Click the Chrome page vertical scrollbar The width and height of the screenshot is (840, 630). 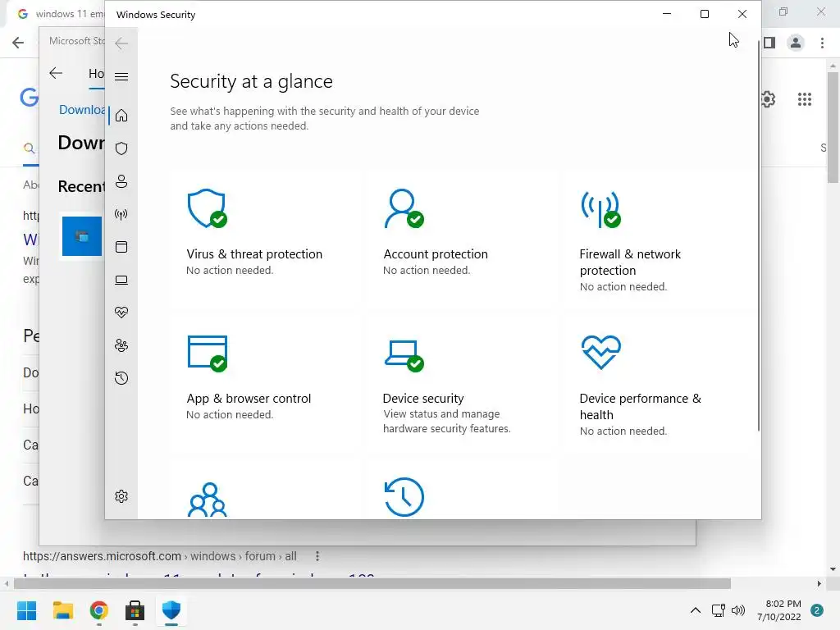tap(833, 128)
